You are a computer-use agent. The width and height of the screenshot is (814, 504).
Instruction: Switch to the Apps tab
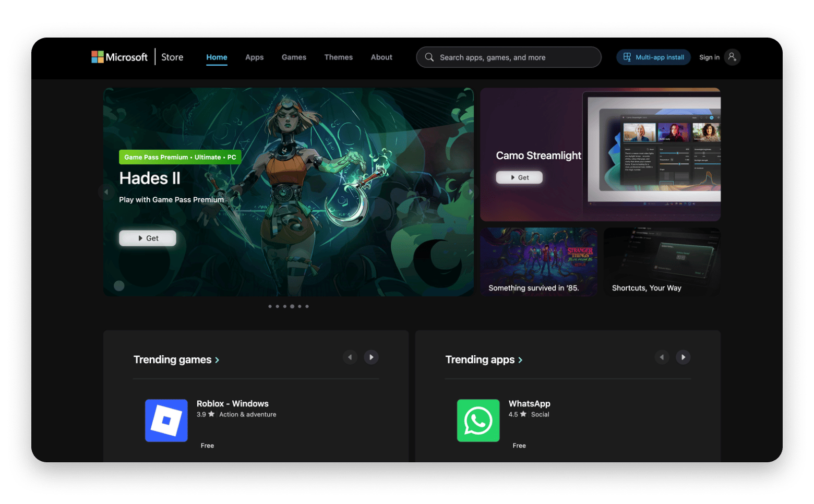(x=255, y=57)
